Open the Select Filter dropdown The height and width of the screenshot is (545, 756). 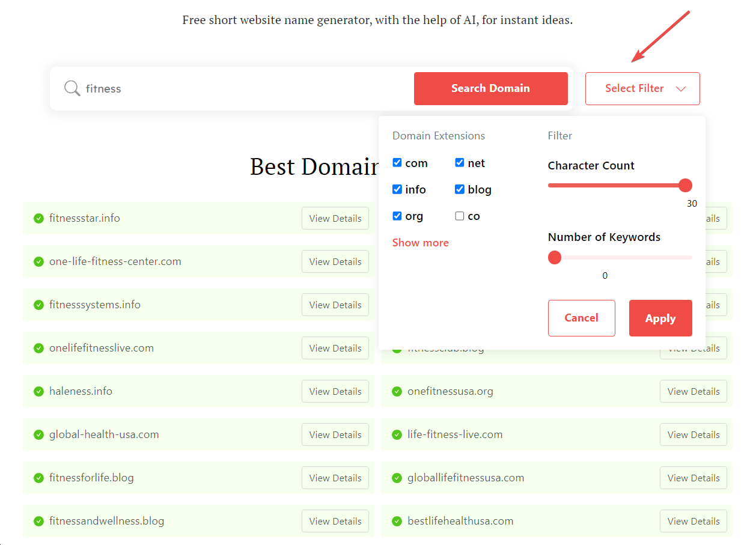pyautogui.click(x=642, y=88)
